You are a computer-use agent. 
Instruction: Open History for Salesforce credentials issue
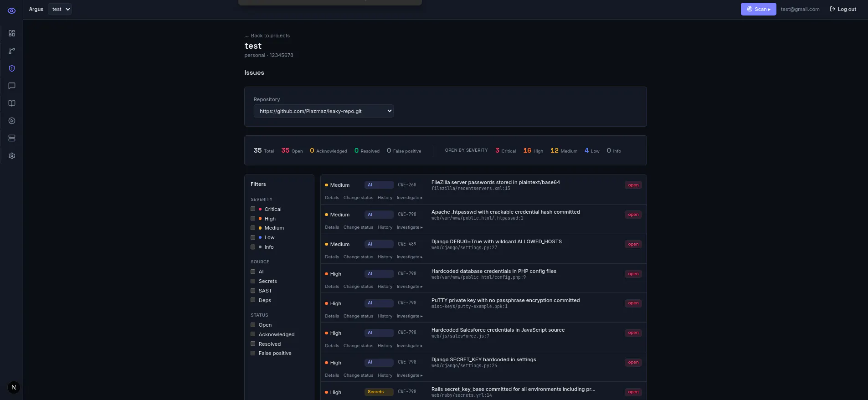(385, 346)
